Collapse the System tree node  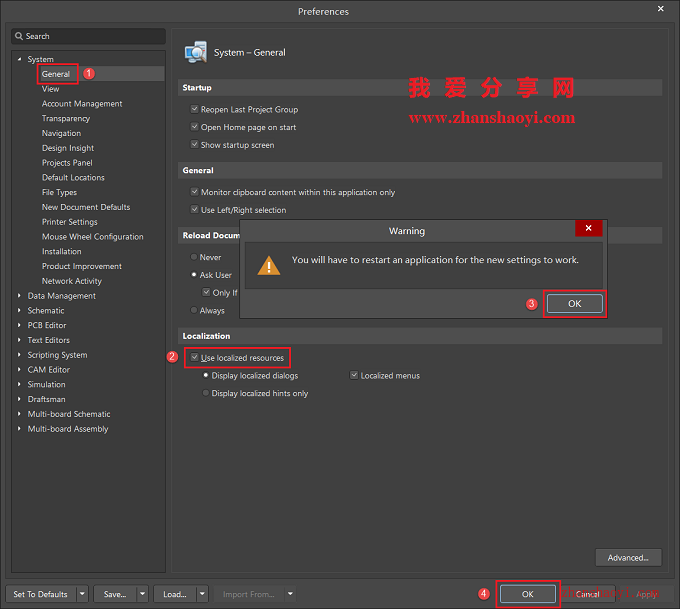[x=19, y=59]
